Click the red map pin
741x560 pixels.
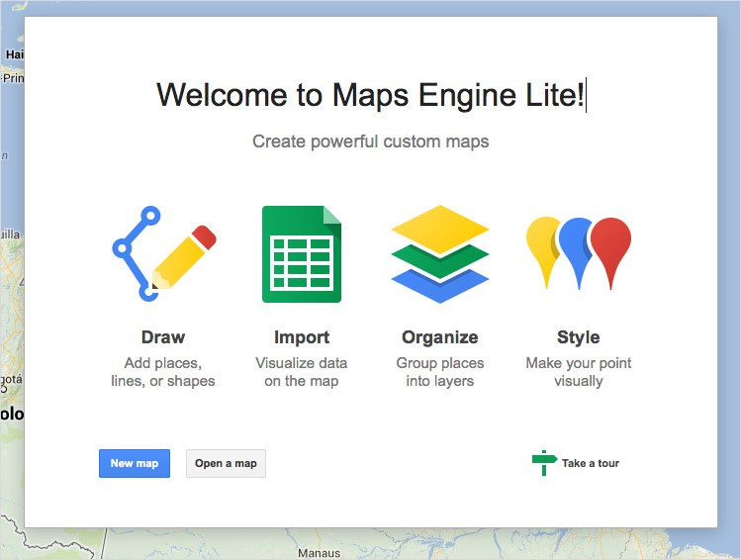point(610,245)
